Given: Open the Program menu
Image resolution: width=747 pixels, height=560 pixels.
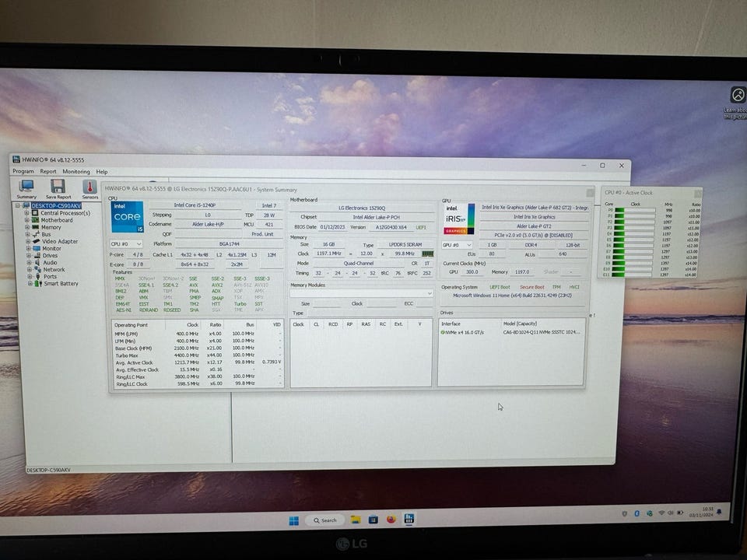Looking at the screenshot, I should point(23,172).
